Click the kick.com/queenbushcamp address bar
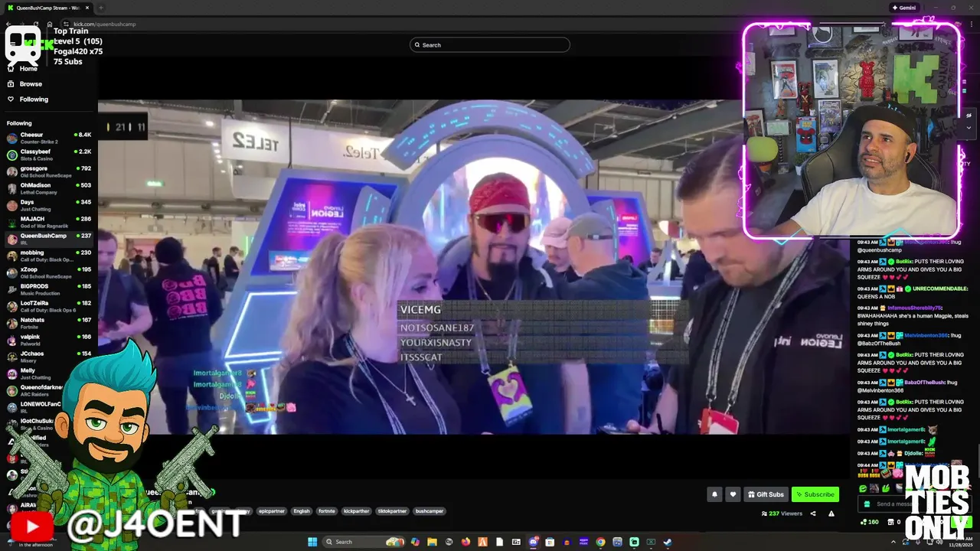This screenshot has height=551, width=980. point(104,24)
